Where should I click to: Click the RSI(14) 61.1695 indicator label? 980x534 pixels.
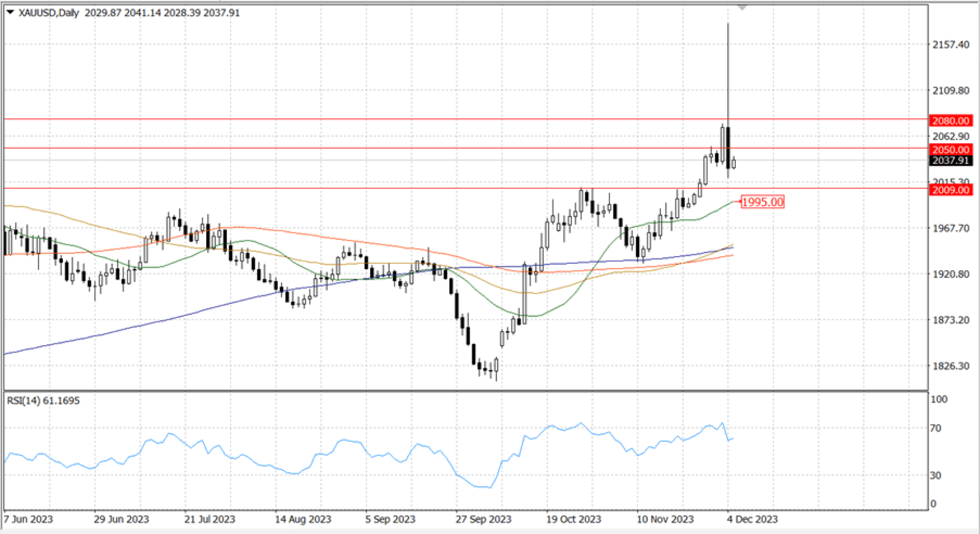click(43, 401)
